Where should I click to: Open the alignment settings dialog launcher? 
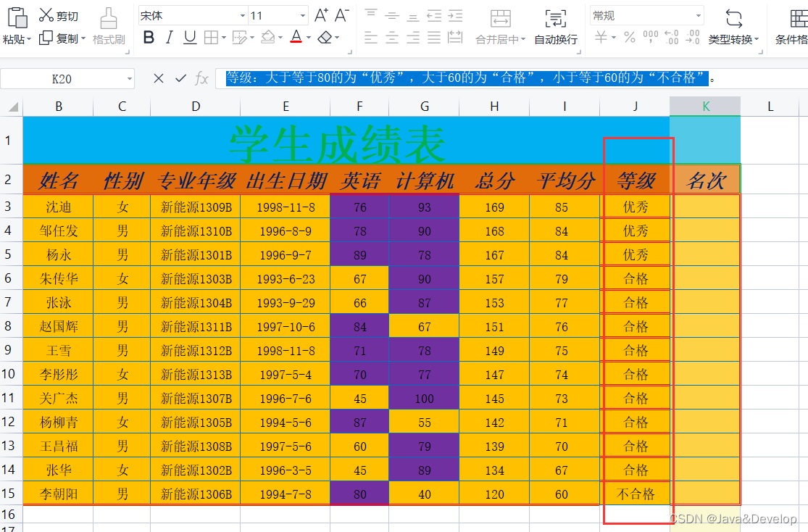(x=579, y=52)
